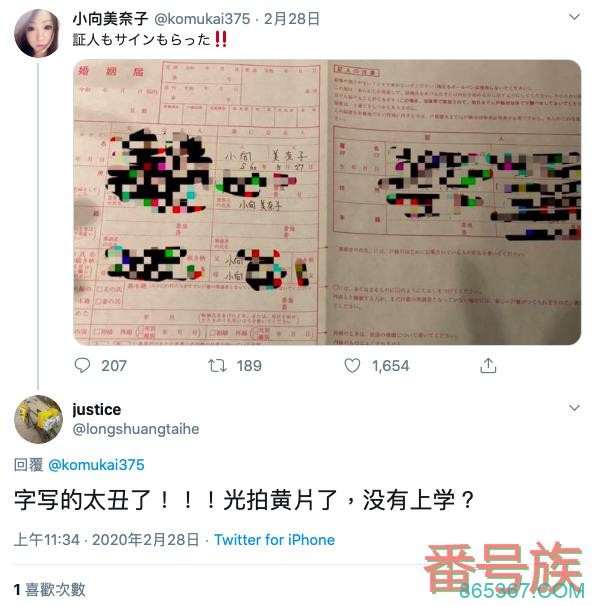Open 小向美奈子's profile avatar

tap(37, 34)
